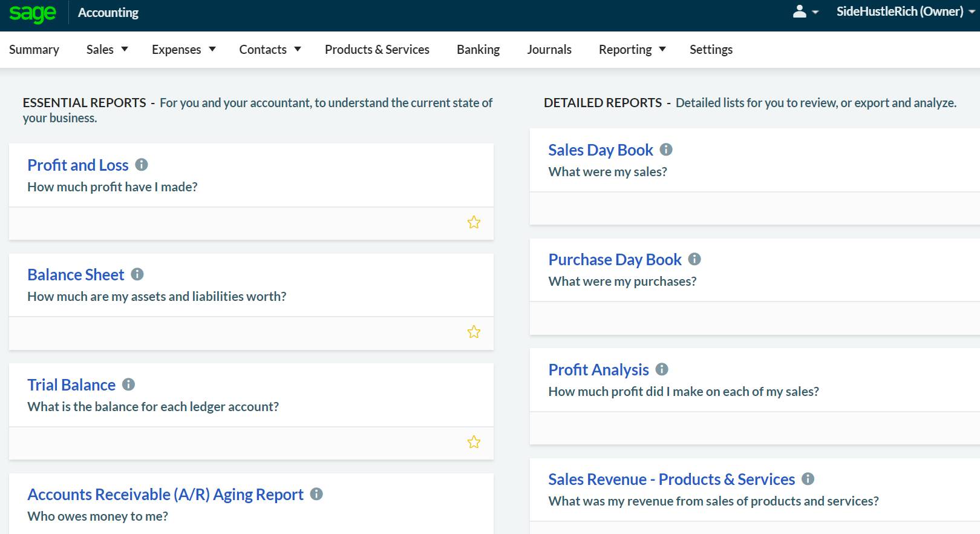Viewport: 980px width, 534px height.
Task: Show info for Profit Analysis report
Action: tap(662, 369)
